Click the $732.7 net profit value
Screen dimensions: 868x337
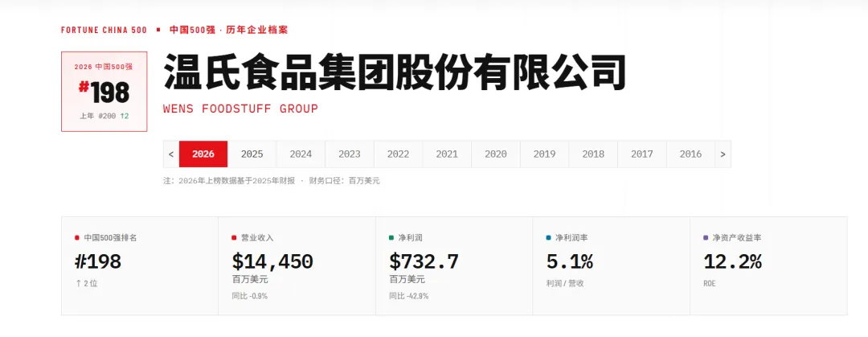coord(424,261)
